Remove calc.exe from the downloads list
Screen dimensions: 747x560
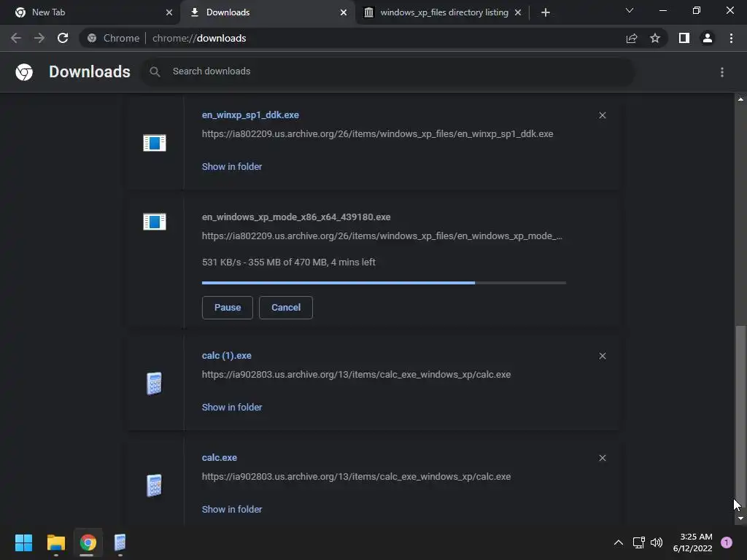point(602,458)
